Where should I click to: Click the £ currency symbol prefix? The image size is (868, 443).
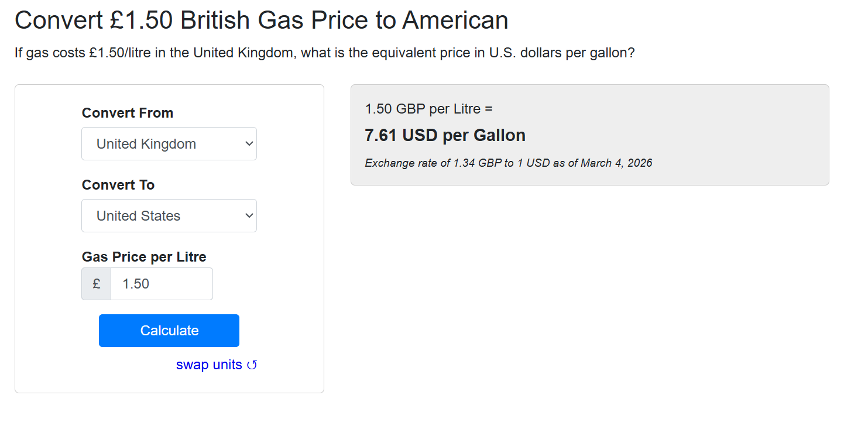[97, 284]
